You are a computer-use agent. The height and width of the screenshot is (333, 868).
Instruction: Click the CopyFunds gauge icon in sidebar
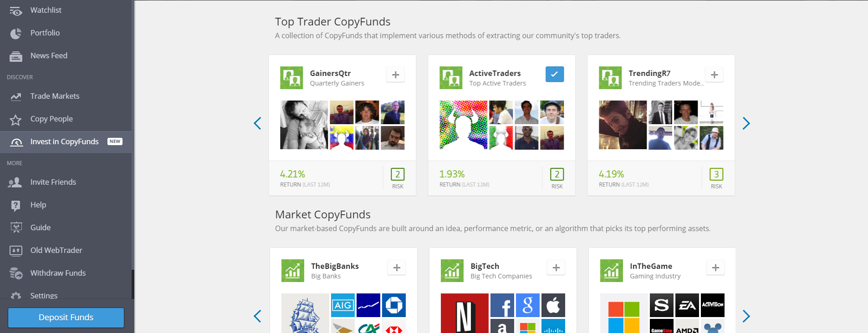16,142
